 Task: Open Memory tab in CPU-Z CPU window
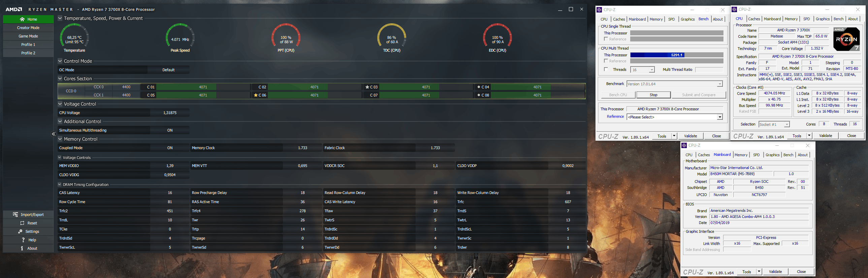(791, 19)
